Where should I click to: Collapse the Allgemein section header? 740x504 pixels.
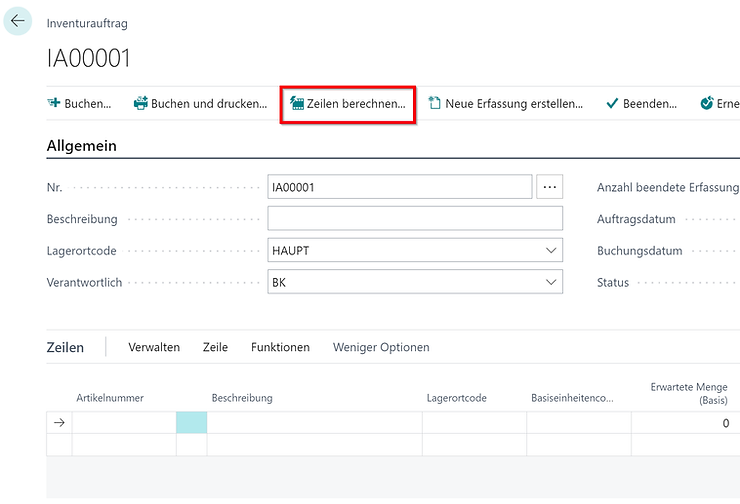[x=82, y=146]
